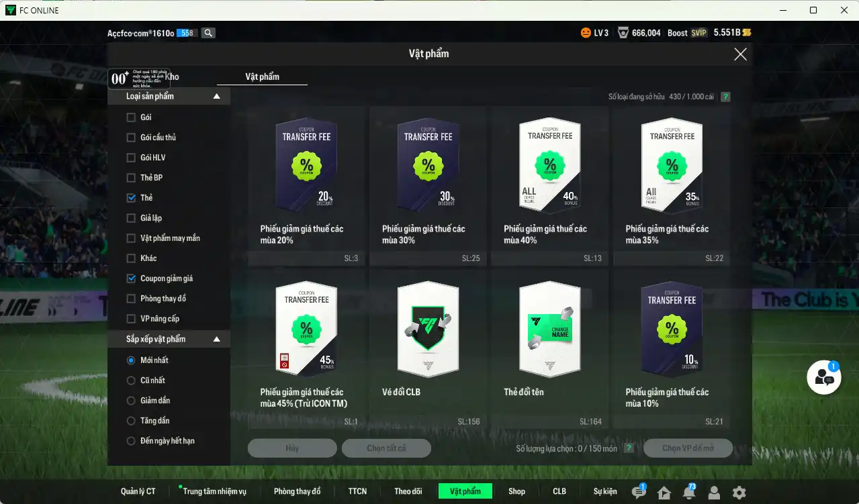
Task: Click the help icon next to owned item count
Action: point(725,97)
